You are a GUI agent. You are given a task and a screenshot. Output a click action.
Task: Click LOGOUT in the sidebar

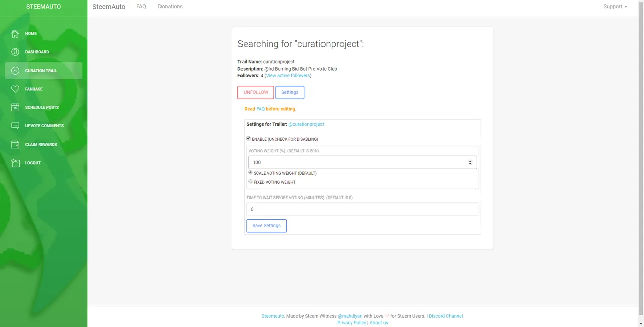tap(43, 163)
